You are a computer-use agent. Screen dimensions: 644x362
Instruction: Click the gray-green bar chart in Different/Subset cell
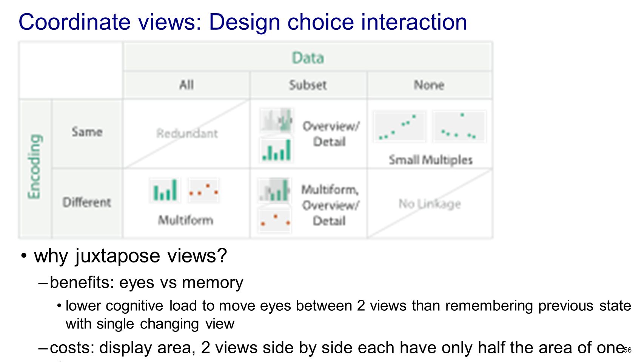click(x=274, y=190)
